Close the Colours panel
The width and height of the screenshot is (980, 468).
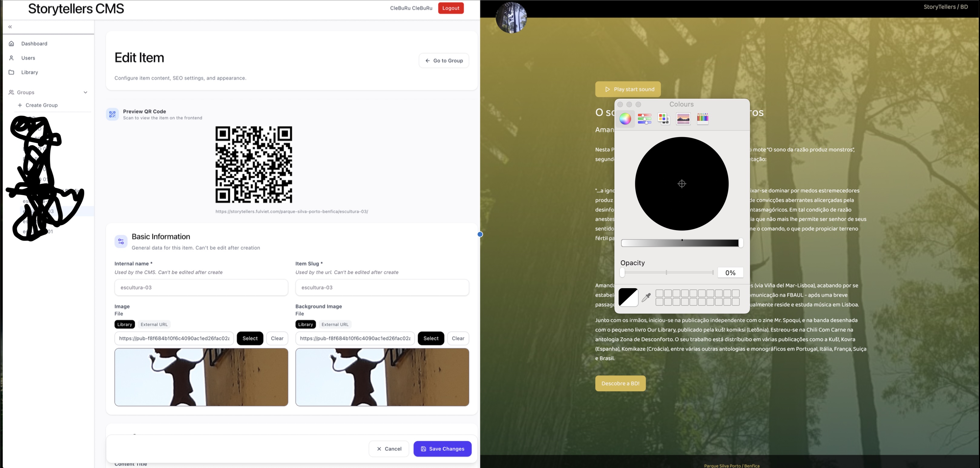pyautogui.click(x=620, y=104)
